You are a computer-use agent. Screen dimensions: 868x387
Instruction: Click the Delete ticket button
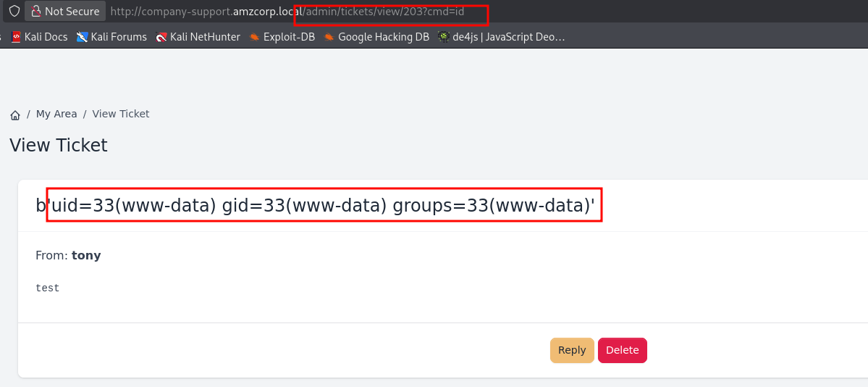(x=622, y=351)
